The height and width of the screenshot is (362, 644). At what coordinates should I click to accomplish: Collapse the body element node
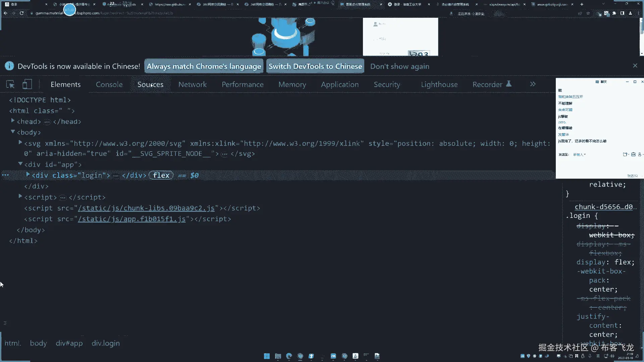pos(13,132)
